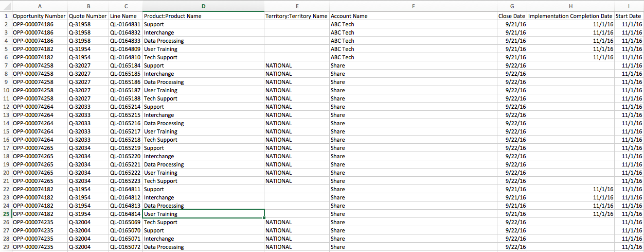The width and height of the screenshot is (644, 252).
Task: Click the select-all corner of the grid
Action: click(x=6, y=6)
